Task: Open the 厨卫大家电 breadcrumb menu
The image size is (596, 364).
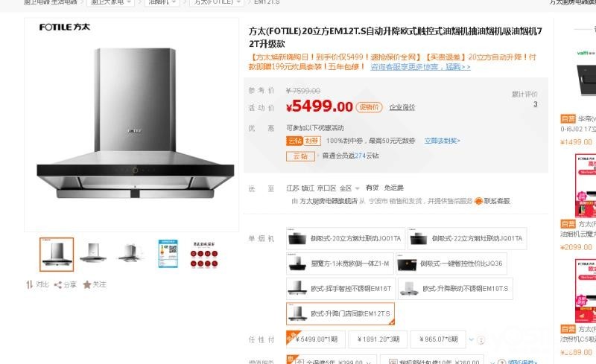Action: coord(110,2)
